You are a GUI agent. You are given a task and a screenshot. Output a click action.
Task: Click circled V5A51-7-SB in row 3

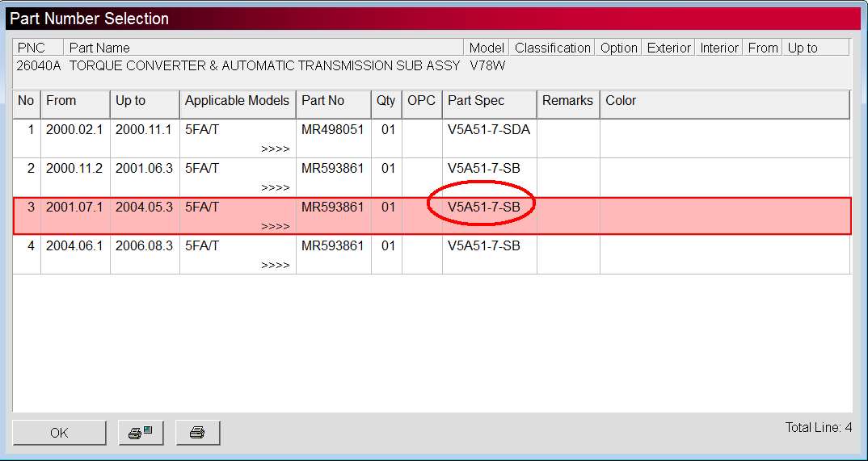point(483,207)
